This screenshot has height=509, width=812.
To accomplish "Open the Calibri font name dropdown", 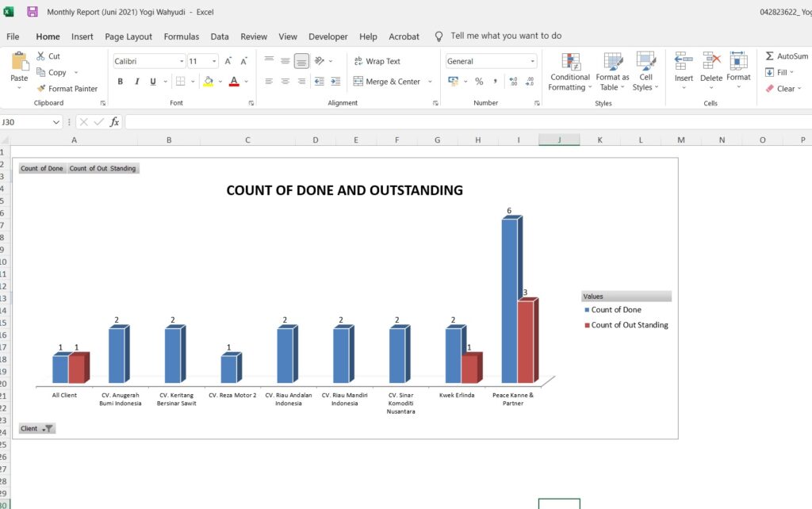I will (182, 61).
